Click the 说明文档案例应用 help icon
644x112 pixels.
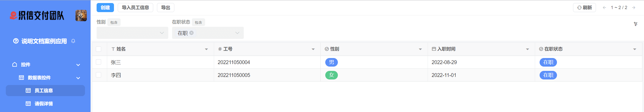(x=16, y=41)
